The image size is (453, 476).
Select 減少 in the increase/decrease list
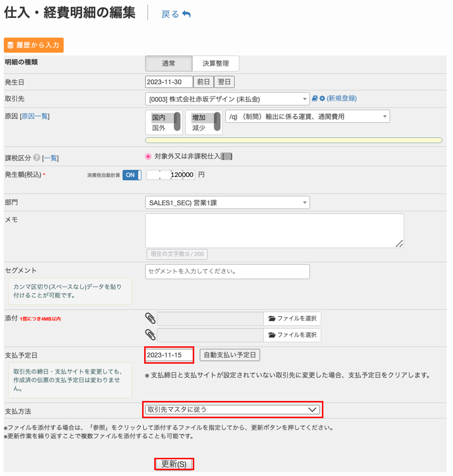(x=199, y=128)
